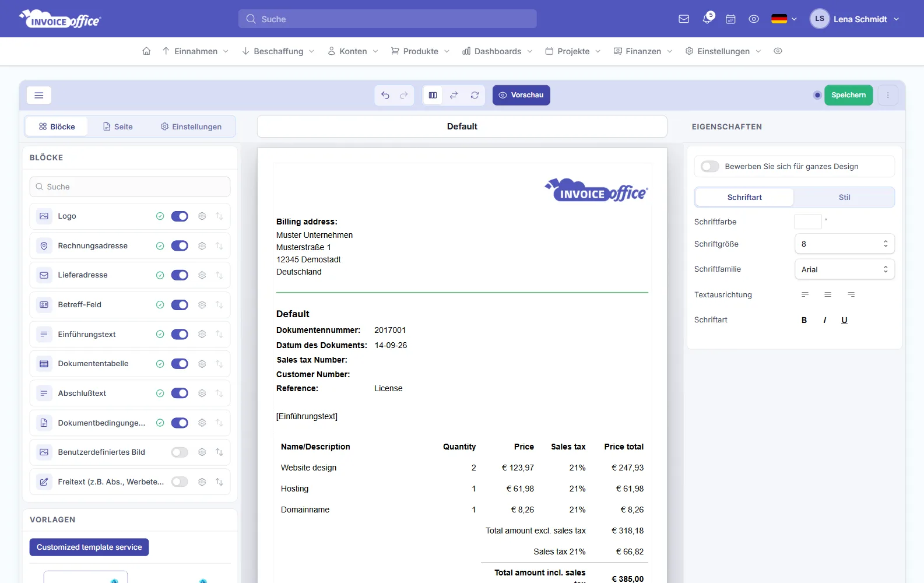Open settings gear for Rechnungsadresse block
Viewport: 924px width, 583px height.
[x=202, y=246]
